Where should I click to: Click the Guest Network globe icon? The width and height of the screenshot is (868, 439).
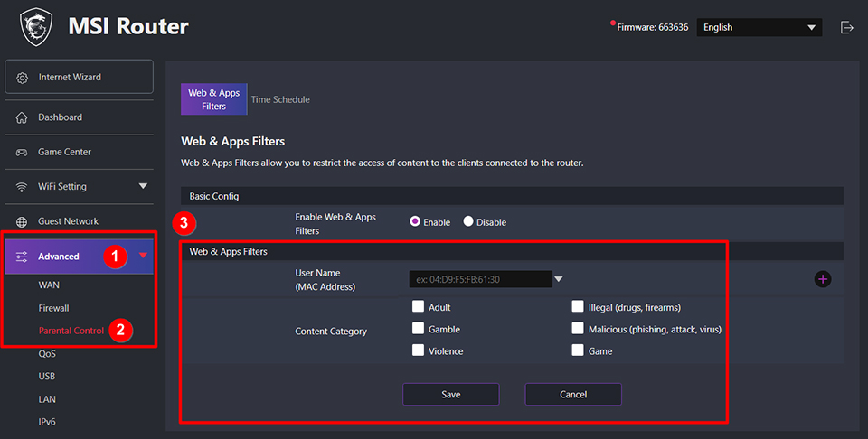(x=22, y=221)
